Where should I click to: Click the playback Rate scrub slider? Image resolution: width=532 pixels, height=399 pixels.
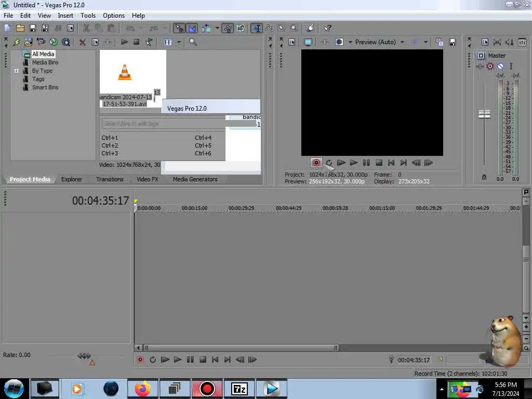click(x=84, y=356)
